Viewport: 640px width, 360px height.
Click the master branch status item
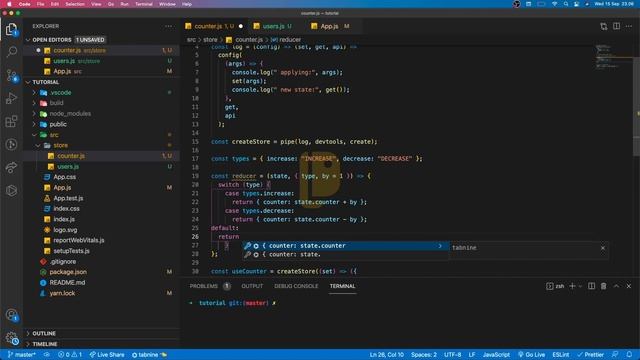[21, 355]
